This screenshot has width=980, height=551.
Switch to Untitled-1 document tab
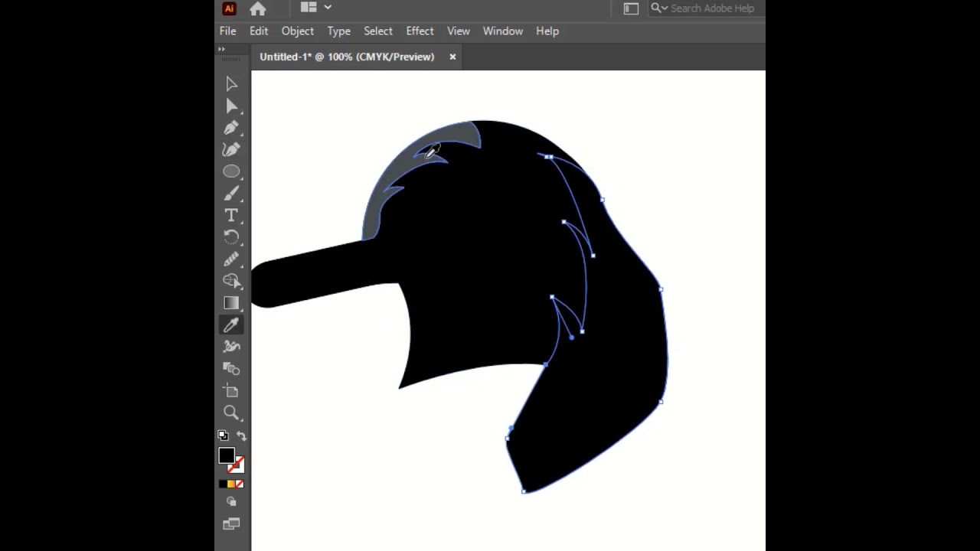[347, 57]
